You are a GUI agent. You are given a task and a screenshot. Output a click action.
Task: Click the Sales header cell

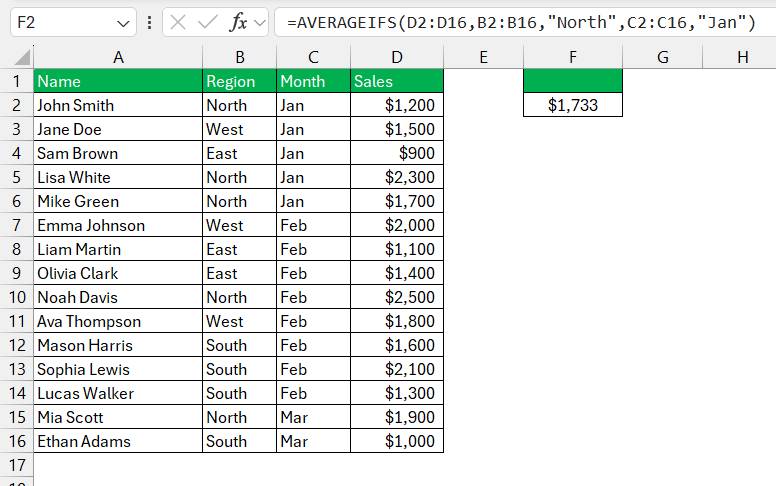coord(397,81)
